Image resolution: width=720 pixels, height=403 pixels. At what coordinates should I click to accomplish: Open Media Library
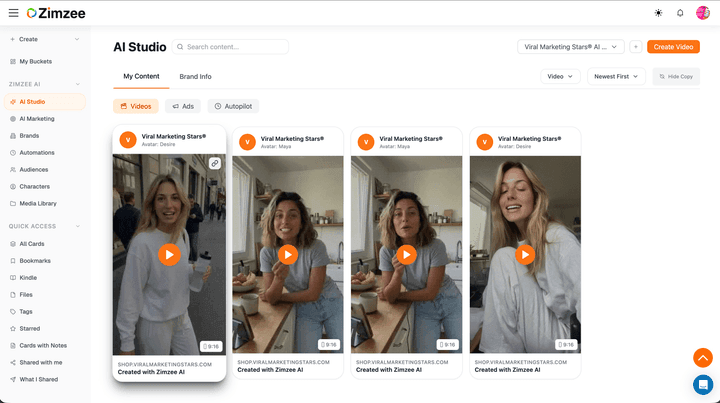pos(45,204)
